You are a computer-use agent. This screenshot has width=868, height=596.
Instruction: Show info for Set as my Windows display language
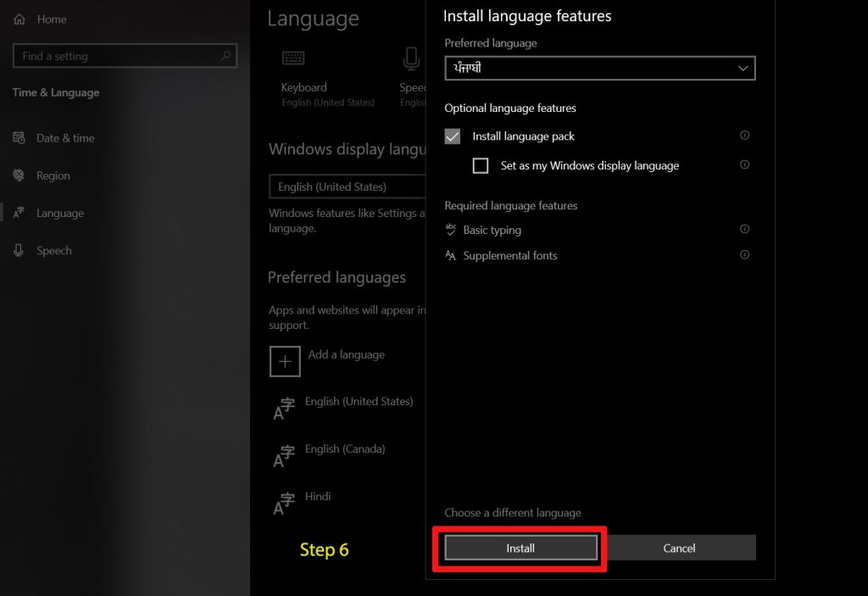(744, 164)
